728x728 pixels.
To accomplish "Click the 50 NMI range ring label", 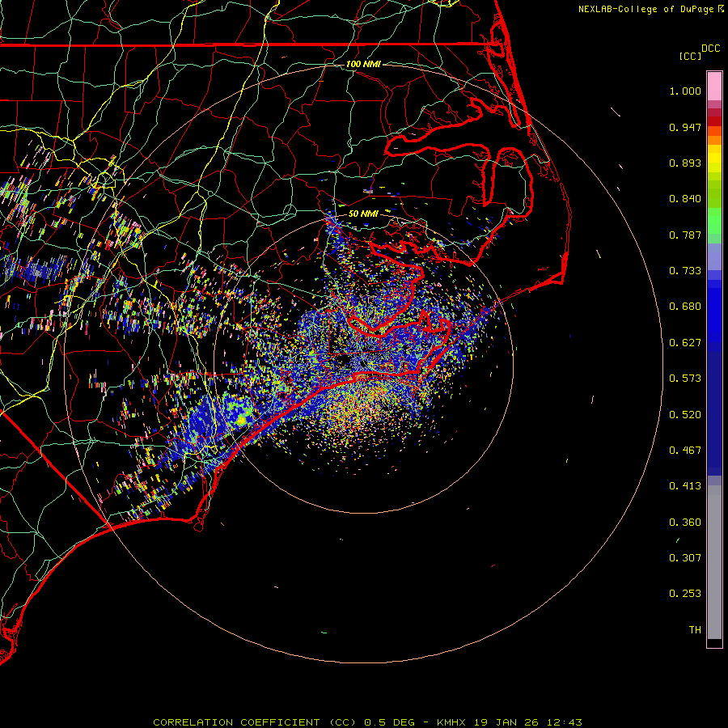I will pyautogui.click(x=363, y=214).
